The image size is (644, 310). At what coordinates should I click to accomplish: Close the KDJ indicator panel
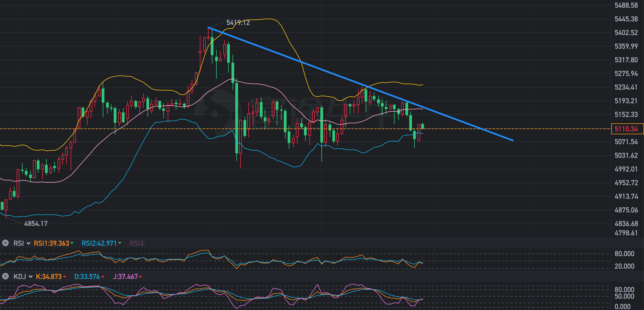(x=5, y=276)
